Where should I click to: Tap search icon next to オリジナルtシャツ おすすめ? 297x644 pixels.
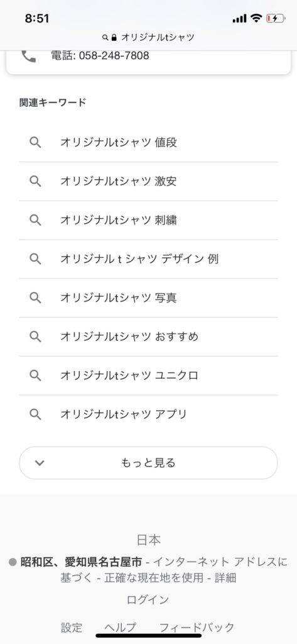tap(35, 336)
